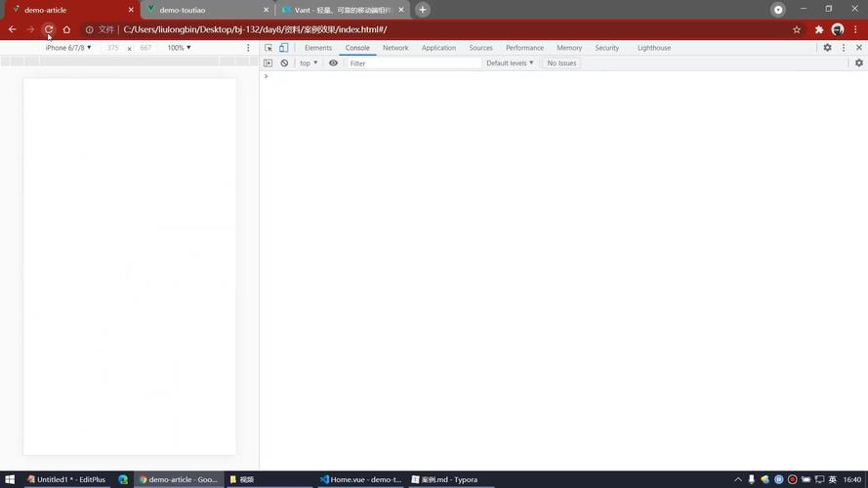Close the DevTools panel
Image resolution: width=868 pixels, height=488 pixels.
click(859, 48)
